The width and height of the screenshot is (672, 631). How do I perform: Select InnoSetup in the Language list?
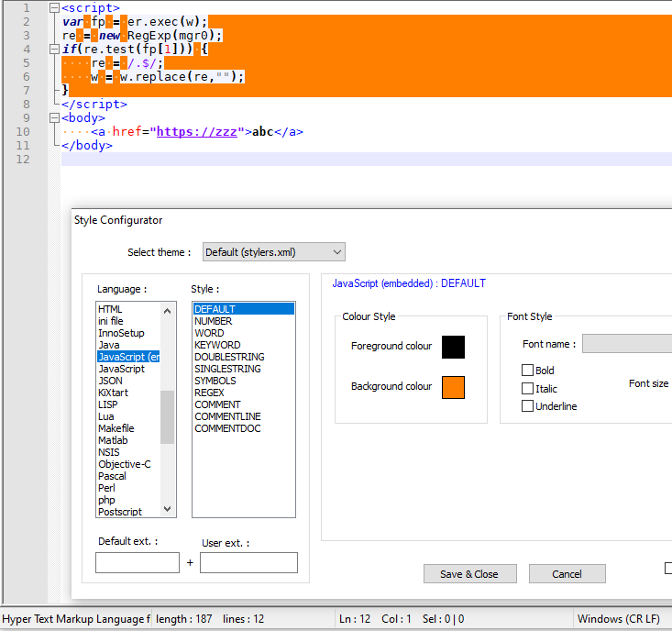point(128,333)
